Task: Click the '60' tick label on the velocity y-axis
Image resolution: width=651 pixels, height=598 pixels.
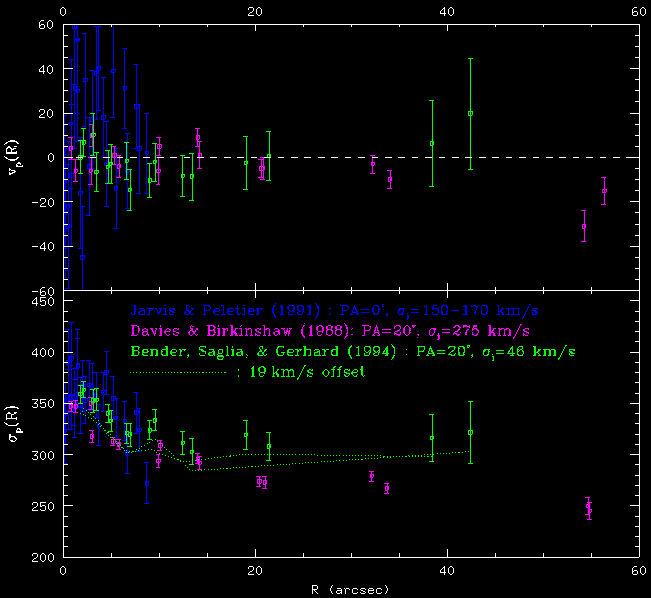Action: click(x=46, y=25)
